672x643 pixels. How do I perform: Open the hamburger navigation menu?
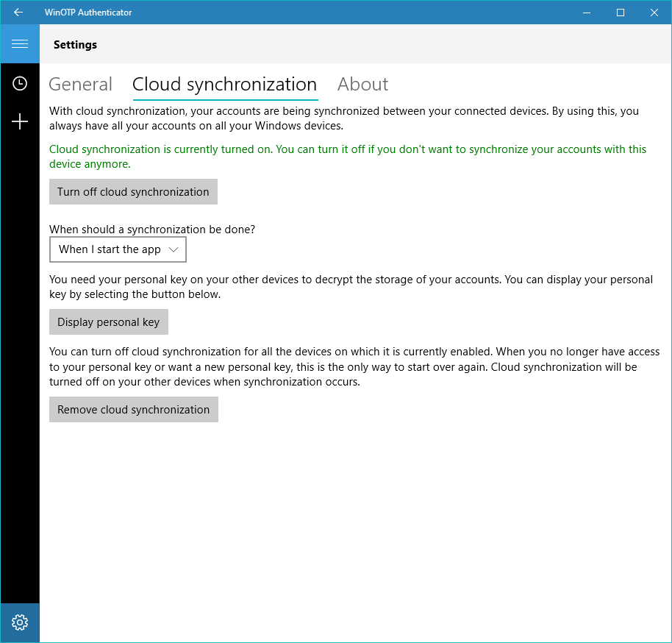click(x=20, y=43)
